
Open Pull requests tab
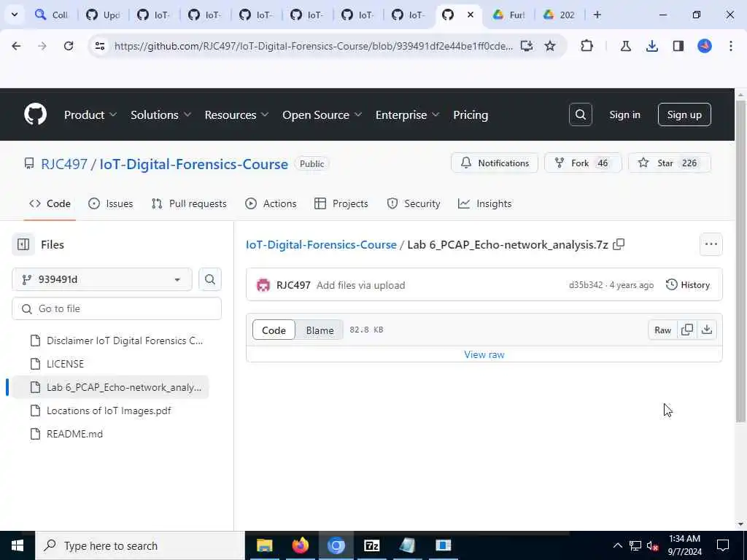point(189,204)
